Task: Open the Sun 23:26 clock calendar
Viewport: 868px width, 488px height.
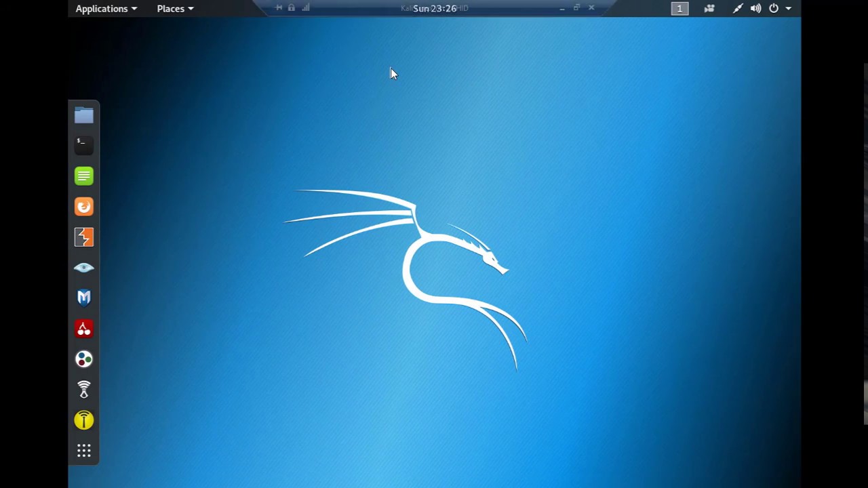Action: click(435, 8)
